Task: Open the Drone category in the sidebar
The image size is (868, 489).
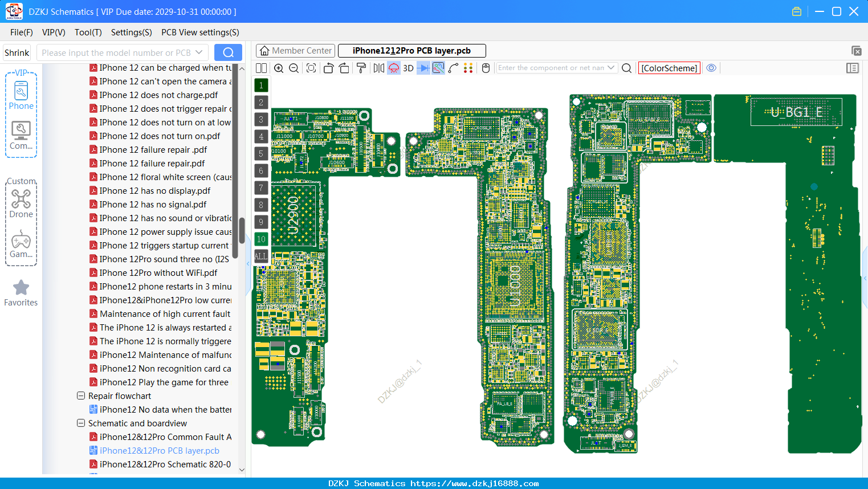Action: [x=21, y=203]
